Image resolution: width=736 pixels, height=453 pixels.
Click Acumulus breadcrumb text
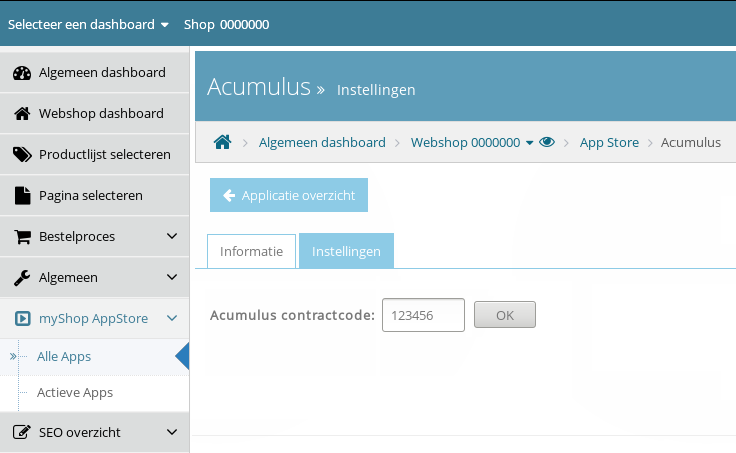(x=690, y=142)
